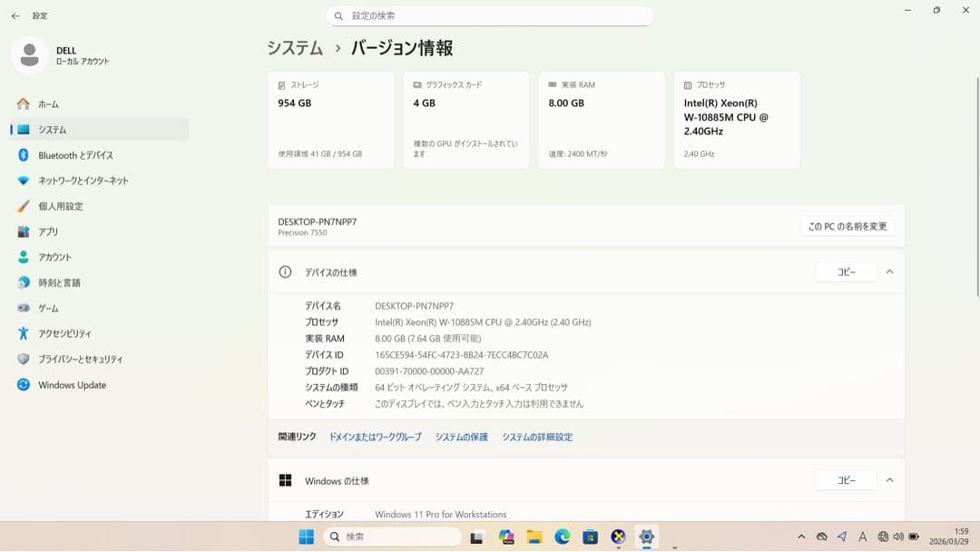Open the Copilot app on the taskbar

coord(506,537)
